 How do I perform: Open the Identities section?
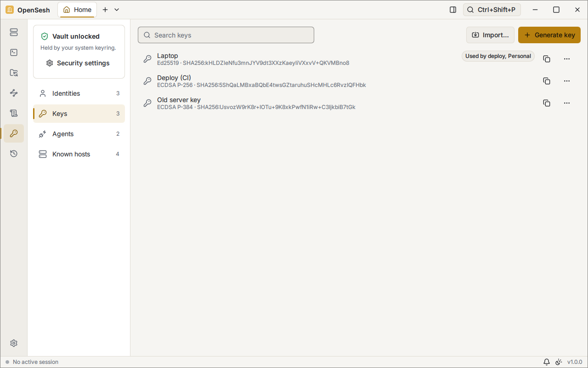click(79, 93)
